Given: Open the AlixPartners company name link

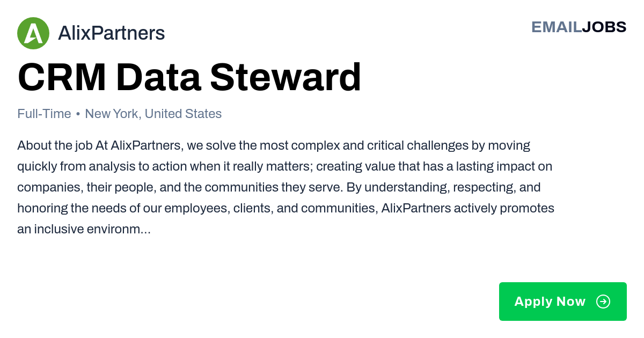Looking at the screenshot, I should tap(111, 33).
